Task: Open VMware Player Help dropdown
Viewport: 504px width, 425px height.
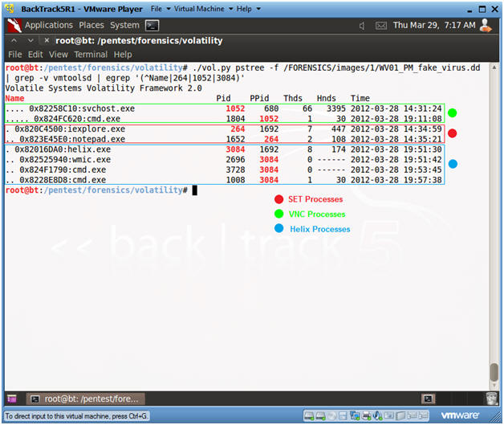Action: 248,9
